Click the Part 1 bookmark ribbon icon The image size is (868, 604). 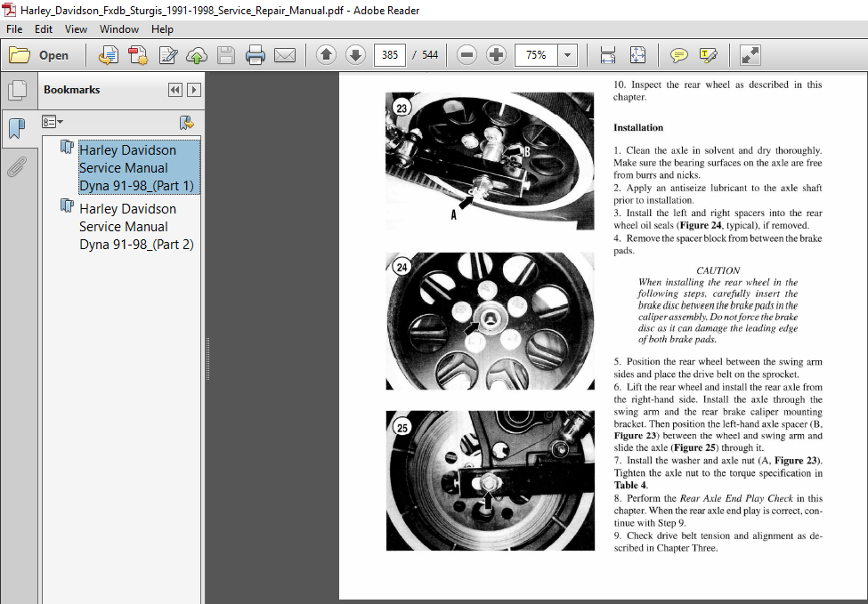tap(67, 147)
